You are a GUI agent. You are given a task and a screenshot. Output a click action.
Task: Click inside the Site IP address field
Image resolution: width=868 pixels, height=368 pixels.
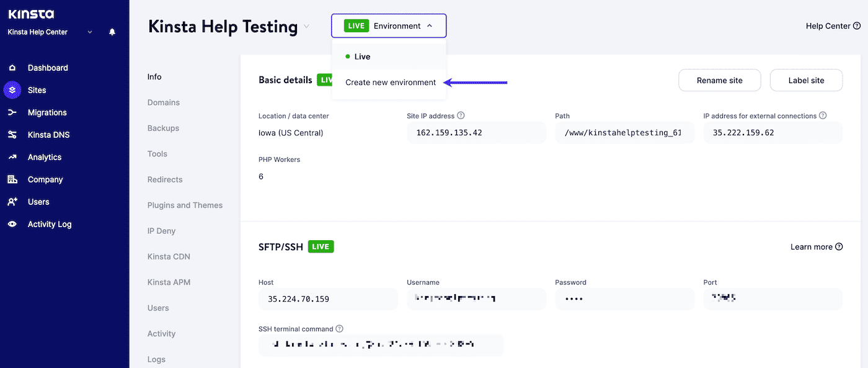[476, 132]
